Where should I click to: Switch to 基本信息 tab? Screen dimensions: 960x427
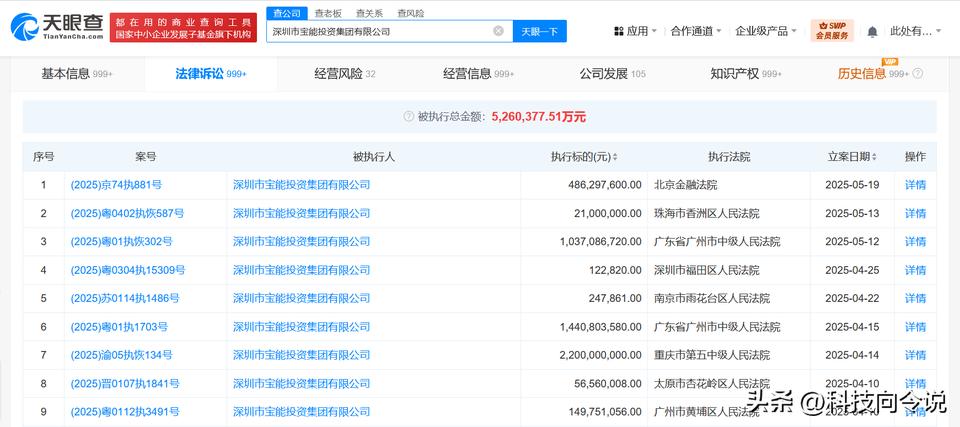pos(77,74)
